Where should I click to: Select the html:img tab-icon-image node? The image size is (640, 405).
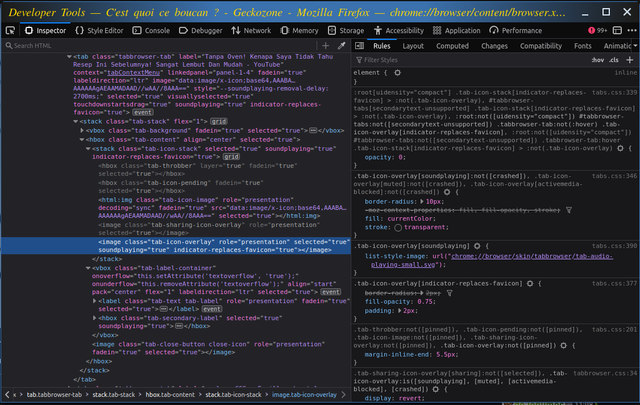[222, 208]
